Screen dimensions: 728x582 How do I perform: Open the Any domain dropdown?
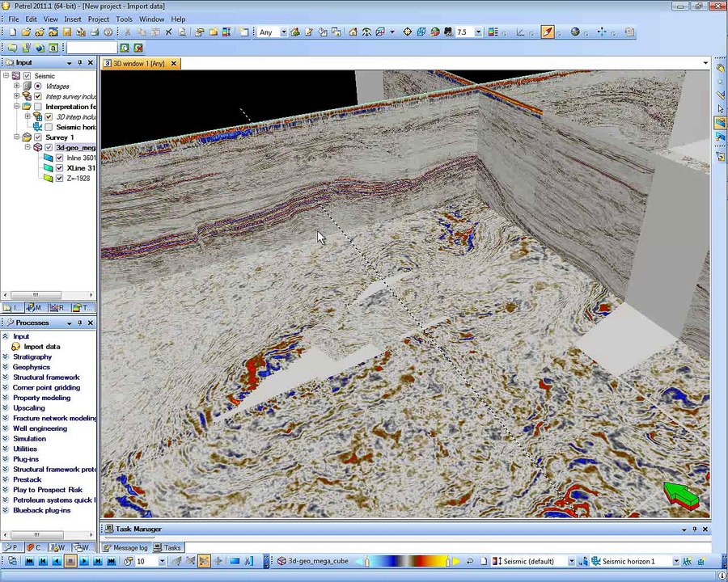283,32
